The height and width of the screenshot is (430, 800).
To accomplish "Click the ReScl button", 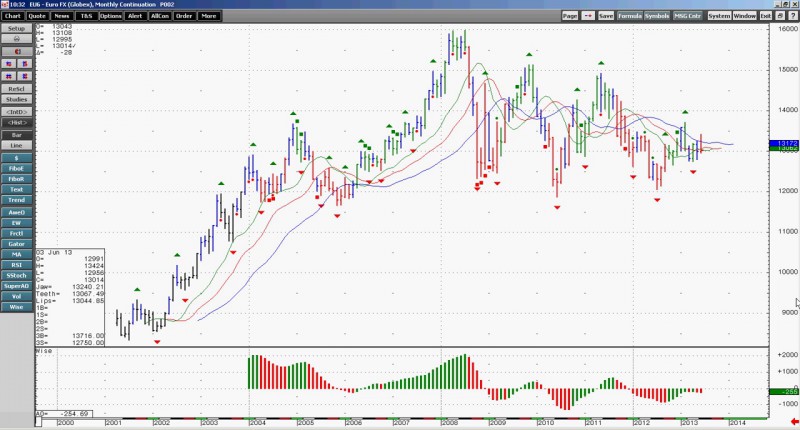I will 16,89.
